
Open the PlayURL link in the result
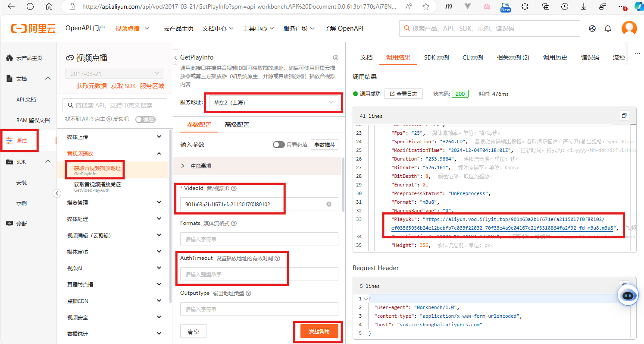coord(503,224)
